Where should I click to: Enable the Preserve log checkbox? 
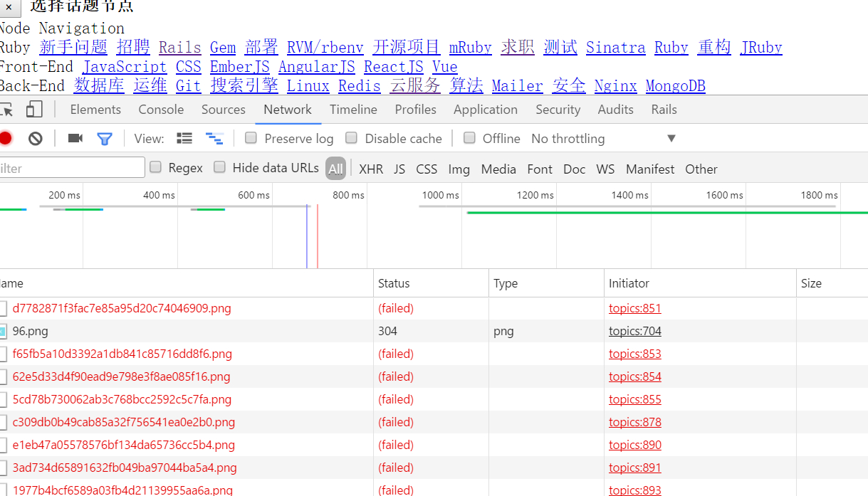[x=251, y=138]
